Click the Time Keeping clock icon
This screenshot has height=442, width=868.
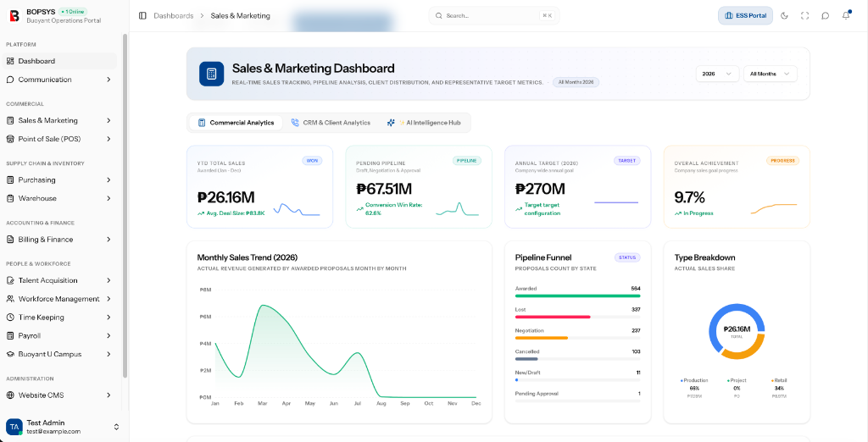(10, 318)
